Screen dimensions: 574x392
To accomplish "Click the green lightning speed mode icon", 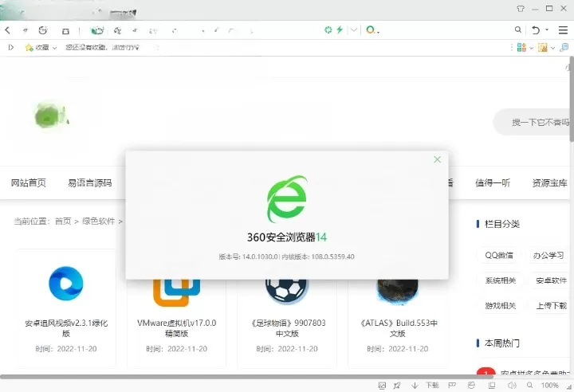I will 340,29.
